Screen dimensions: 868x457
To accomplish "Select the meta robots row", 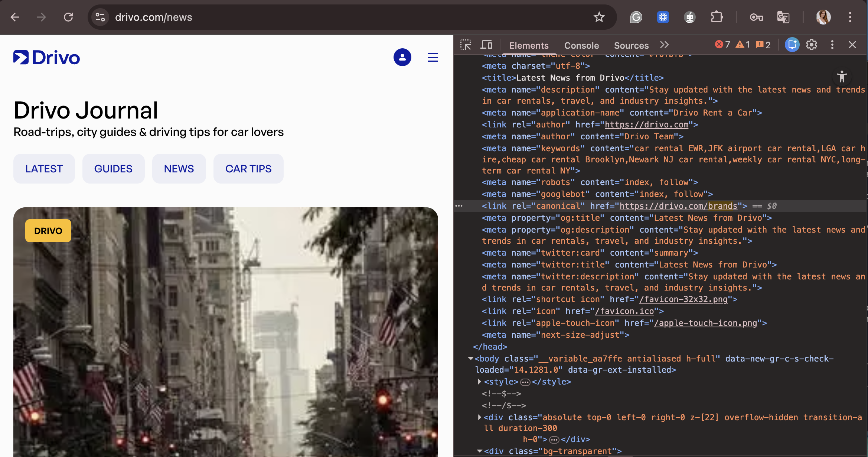I will click(x=660, y=182).
